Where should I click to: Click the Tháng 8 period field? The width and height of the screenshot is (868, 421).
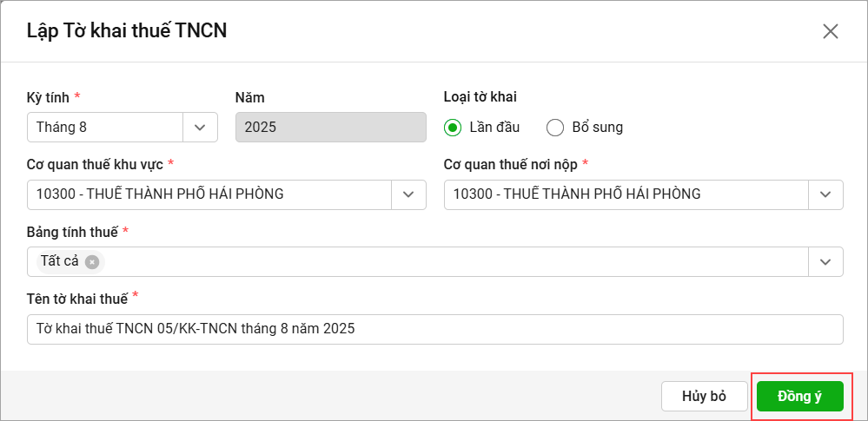coord(104,127)
